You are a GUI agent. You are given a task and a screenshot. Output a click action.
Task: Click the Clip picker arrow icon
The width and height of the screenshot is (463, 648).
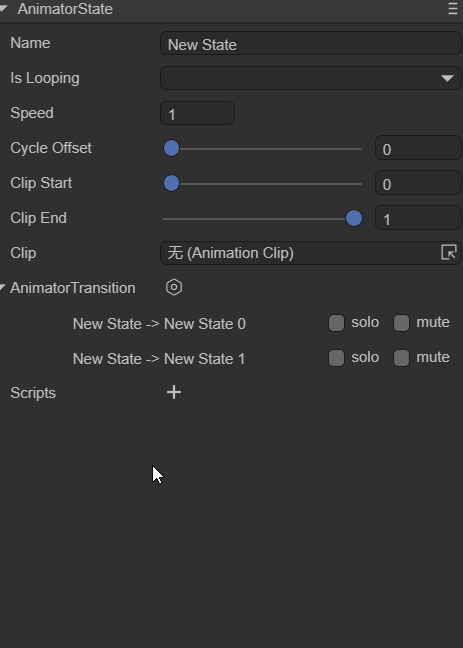(449, 252)
